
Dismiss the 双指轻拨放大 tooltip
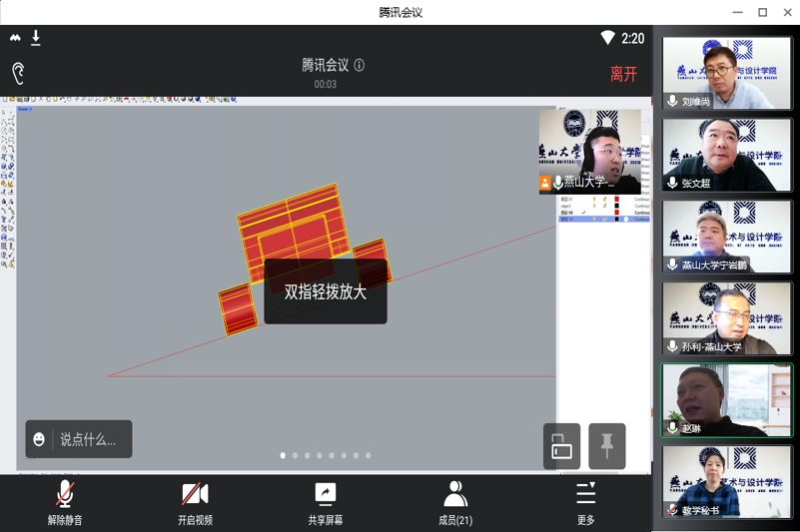click(325, 291)
